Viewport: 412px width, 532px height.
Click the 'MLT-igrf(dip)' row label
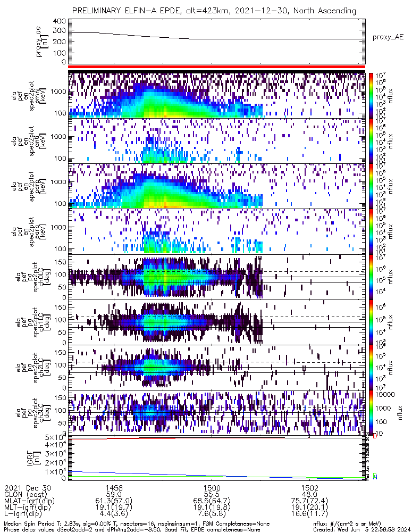click(28, 508)
